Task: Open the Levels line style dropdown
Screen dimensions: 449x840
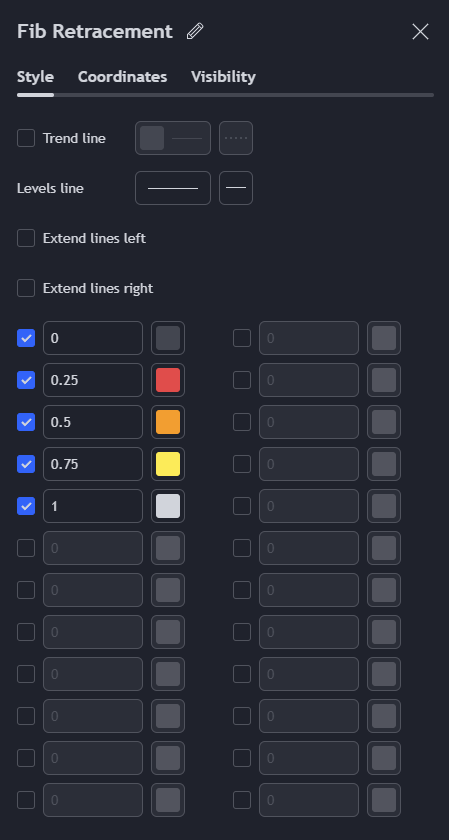Action: coord(236,188)
